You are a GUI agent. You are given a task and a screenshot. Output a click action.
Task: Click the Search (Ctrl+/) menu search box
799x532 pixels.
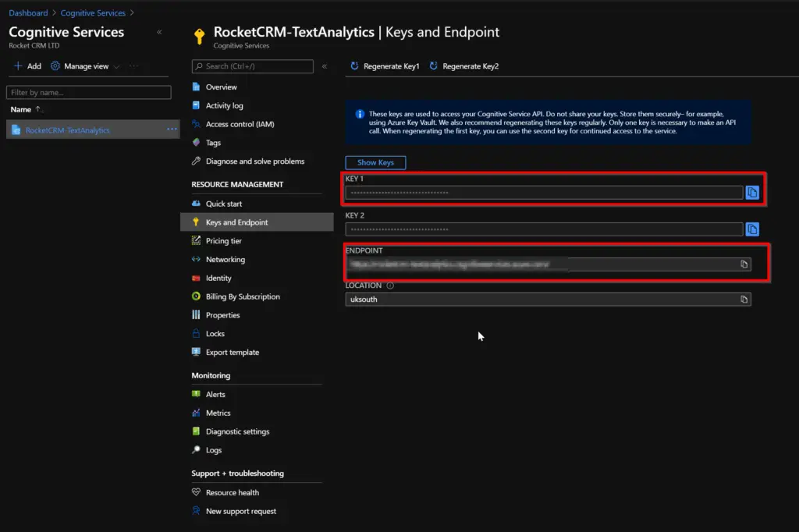pos(253,66)
